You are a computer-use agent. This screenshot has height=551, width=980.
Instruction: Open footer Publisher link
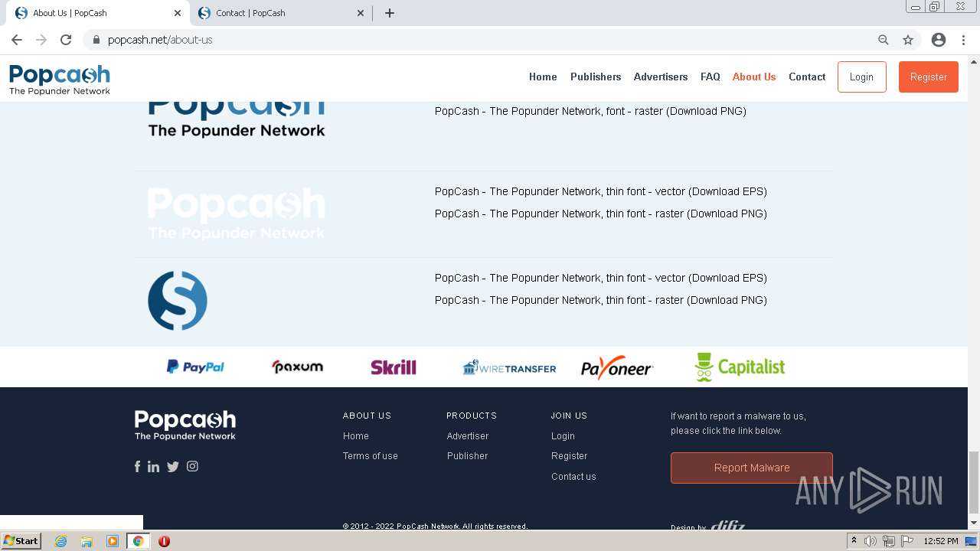(x=467, y=455)
